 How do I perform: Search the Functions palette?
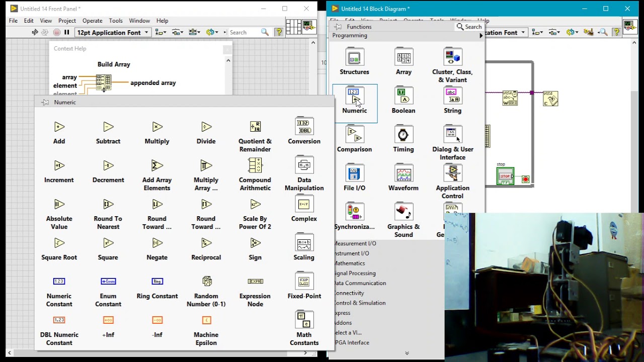coord(469,27)
